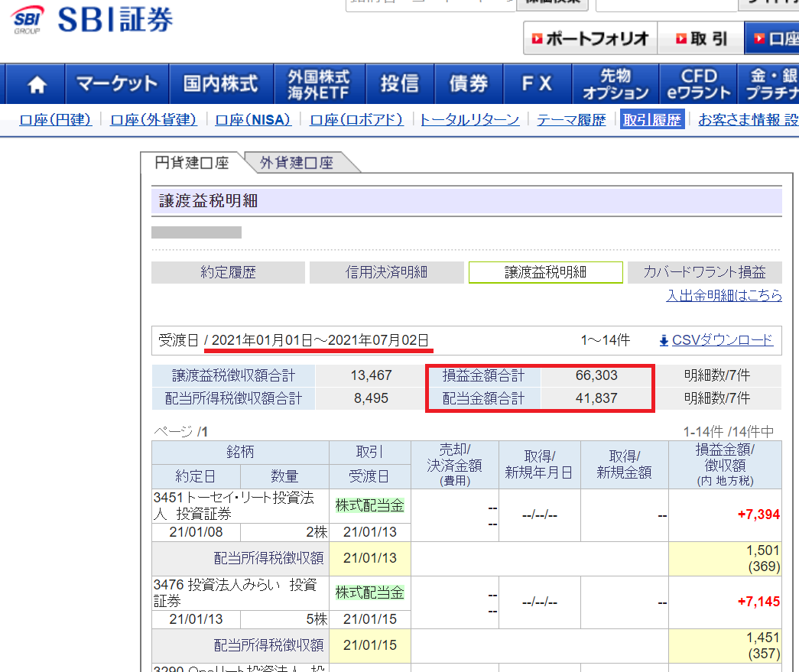Click the download arrow icon beside CSVダウンロード
The height and width of the screenshot is (672, 799).
pos(664,341)
